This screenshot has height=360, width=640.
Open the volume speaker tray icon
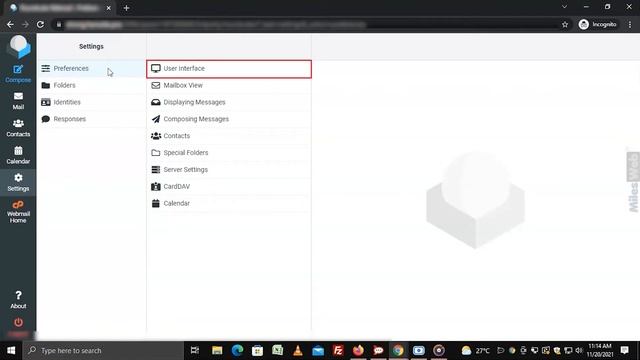(579, 350)
